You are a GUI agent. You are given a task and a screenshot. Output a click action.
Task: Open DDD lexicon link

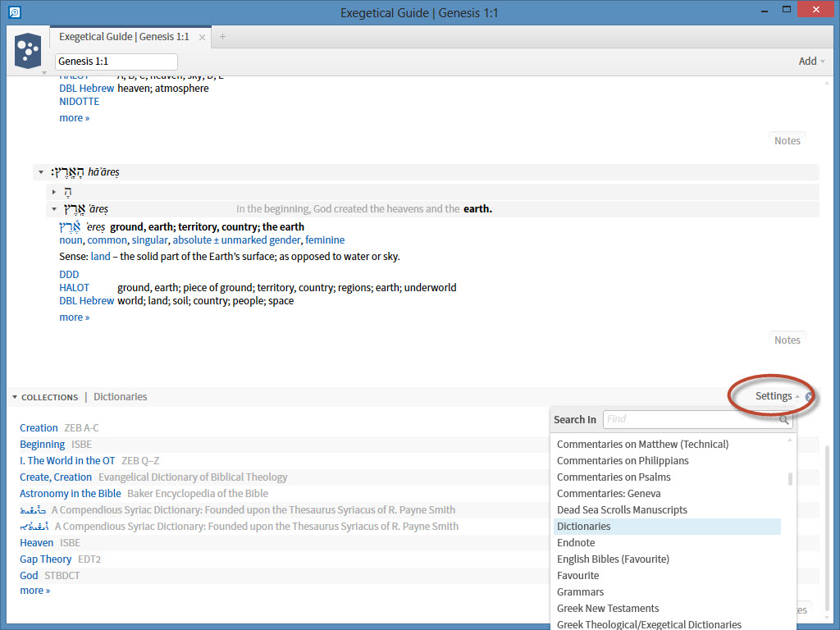(69, 274)
